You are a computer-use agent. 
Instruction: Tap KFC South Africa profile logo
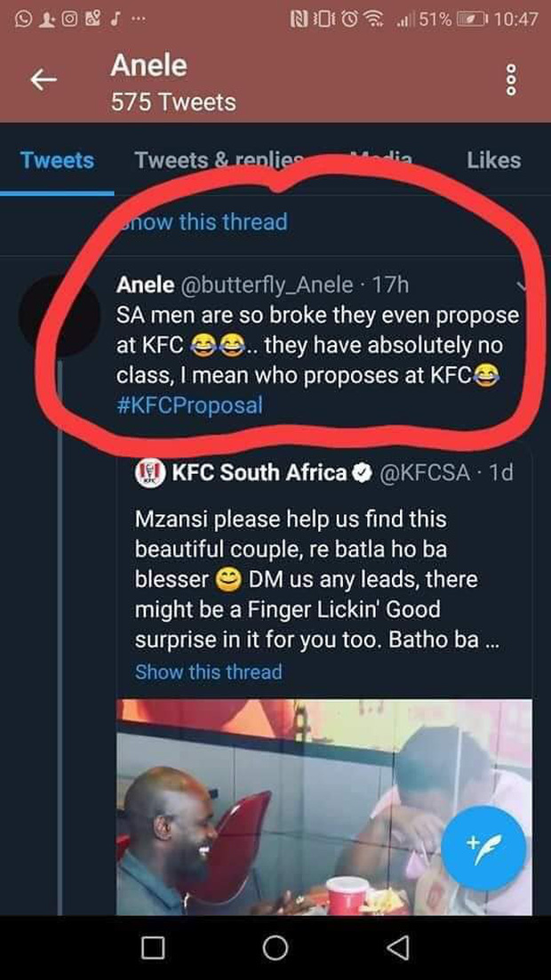[x=148, y=472]
